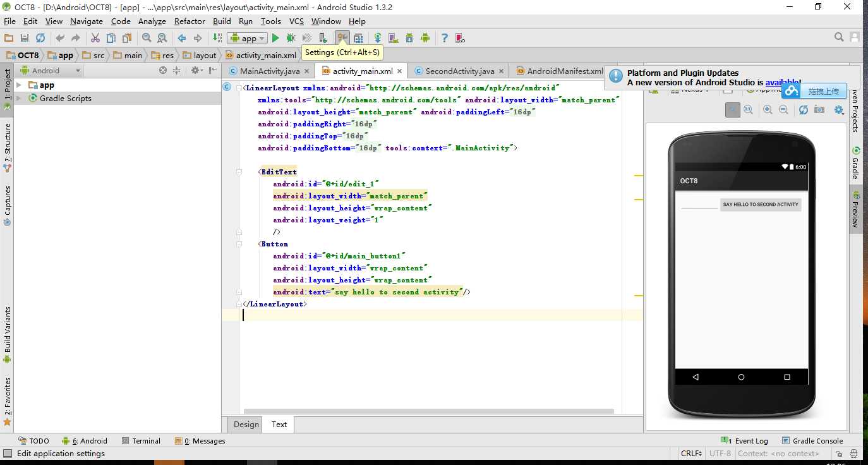Navigate Forward with the right arrow icon
This screenshot has width=868, height=465.
coord(198,38)
